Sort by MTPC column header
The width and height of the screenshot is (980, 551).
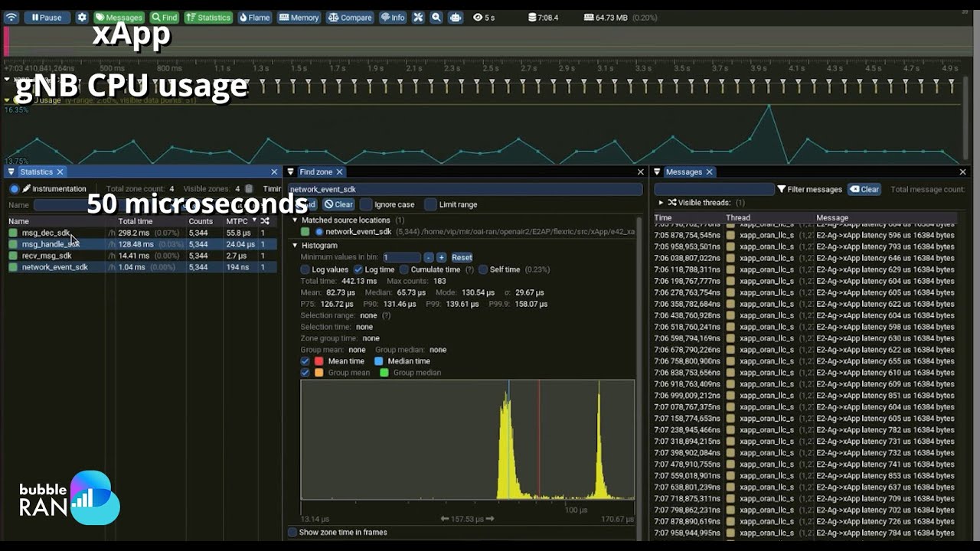[x=237, y=221]
